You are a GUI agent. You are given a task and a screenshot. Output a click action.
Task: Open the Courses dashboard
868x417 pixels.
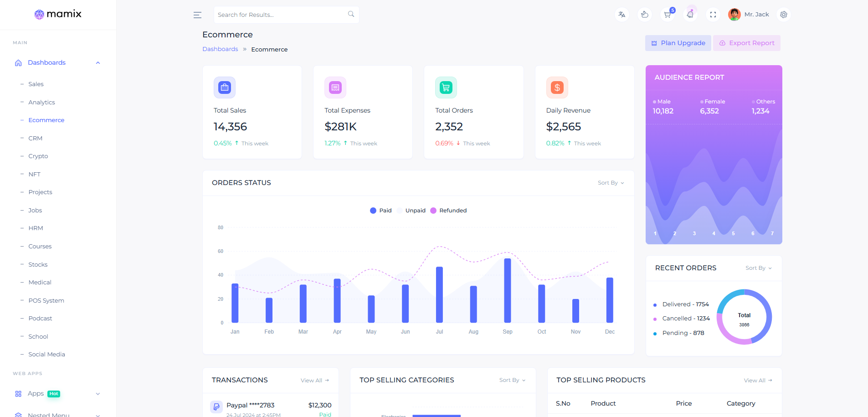click(40, 247)
